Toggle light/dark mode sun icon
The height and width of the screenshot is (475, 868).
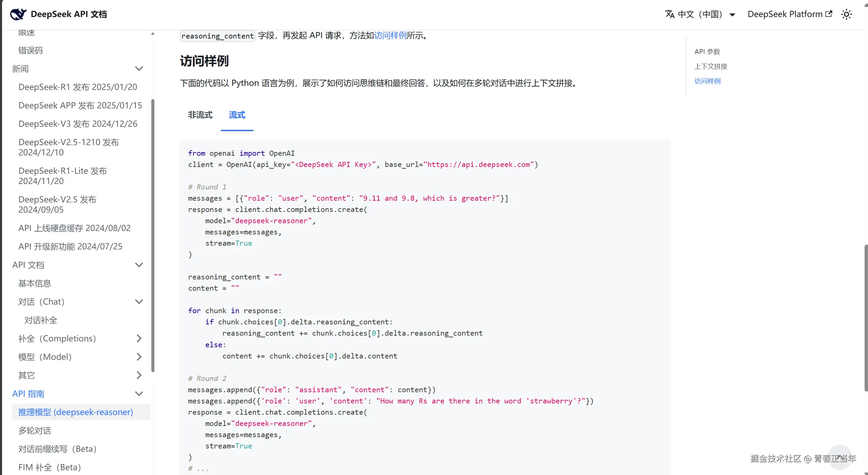click(847, 14)
